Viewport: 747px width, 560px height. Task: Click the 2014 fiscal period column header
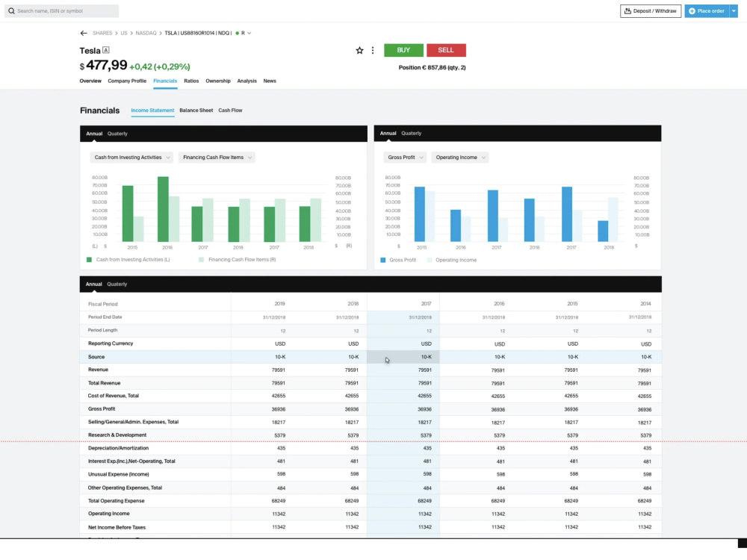645,304
